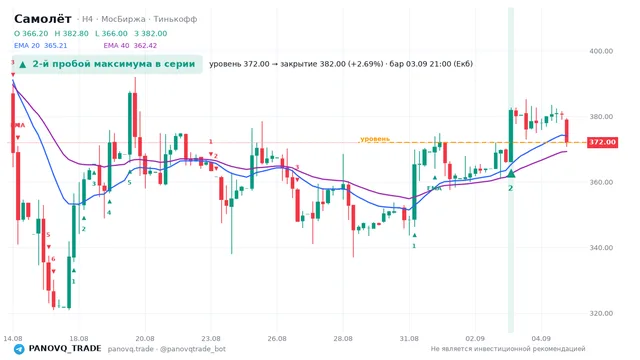This screenshot has height=360, width=640.
Task: Click the Telegram icon beside PANOVQ_TRADE
Action: [x=19, y=349]
